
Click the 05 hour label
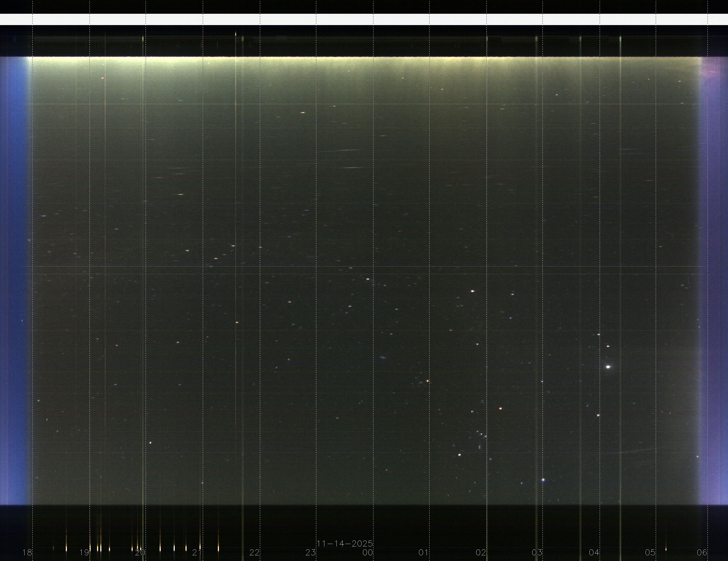coord(650,552)
